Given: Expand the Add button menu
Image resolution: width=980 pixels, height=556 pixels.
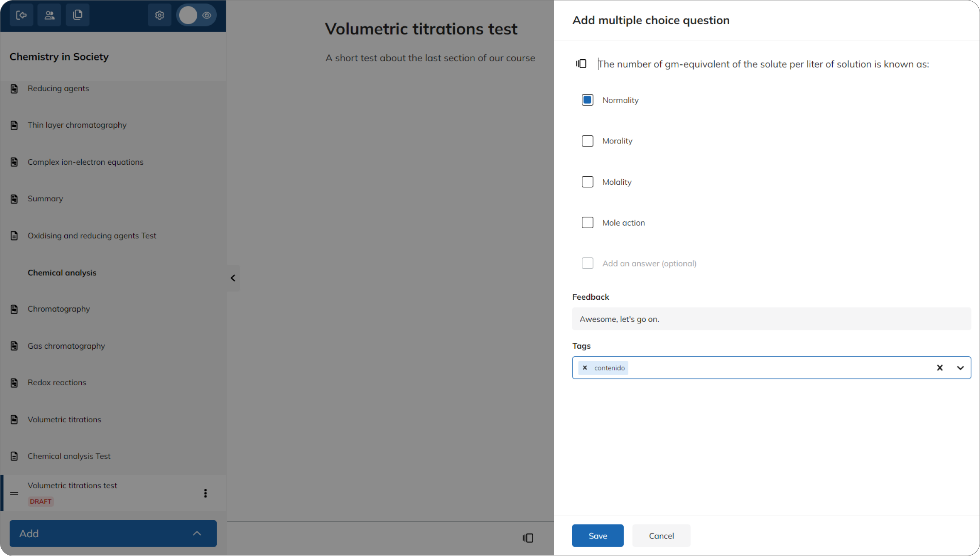Looking at the screenshot, I should click(x=113, y=533).
